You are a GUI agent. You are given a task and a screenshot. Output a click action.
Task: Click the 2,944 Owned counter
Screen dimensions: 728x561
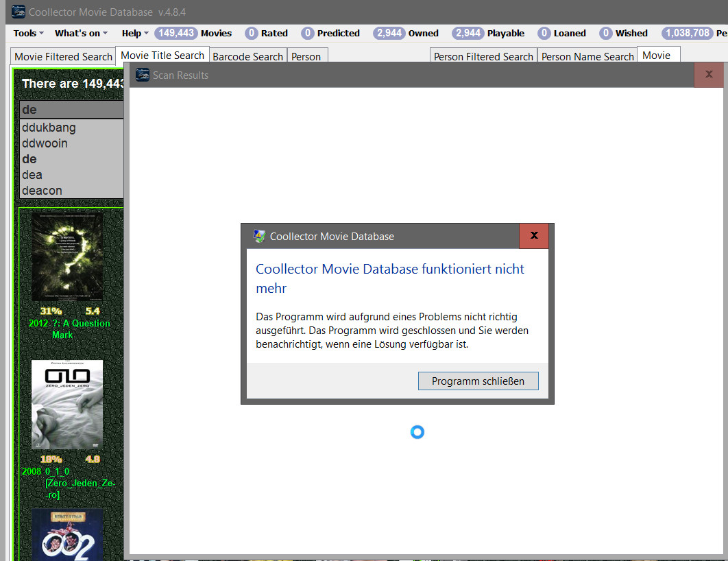406,33
